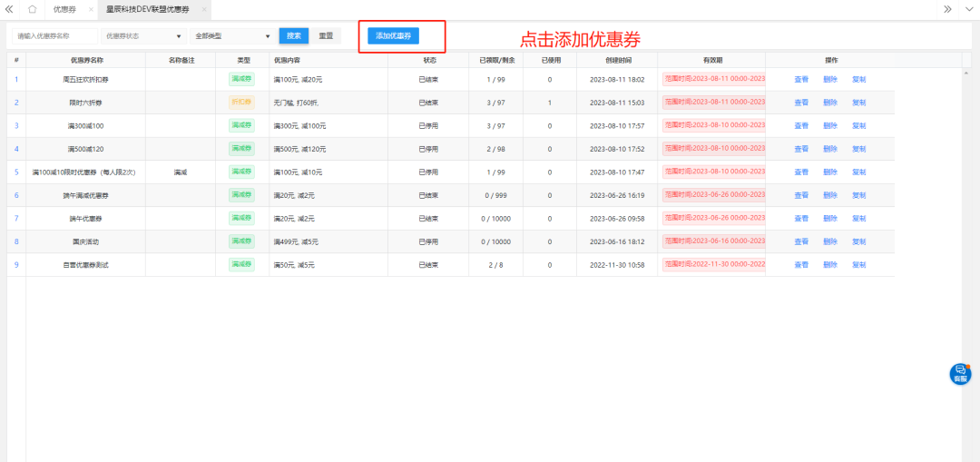Click 查看 for the 国庆活动 coupon
980x462 pixels.
point(801,241)
